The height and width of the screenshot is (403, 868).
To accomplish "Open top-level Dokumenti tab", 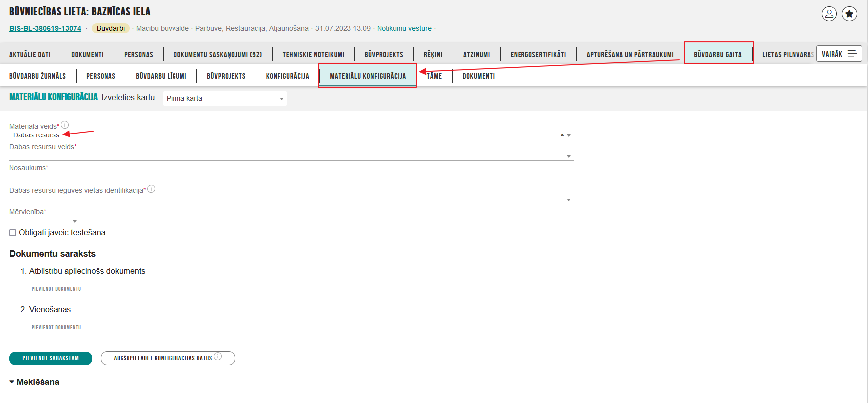I will (87, 54).
